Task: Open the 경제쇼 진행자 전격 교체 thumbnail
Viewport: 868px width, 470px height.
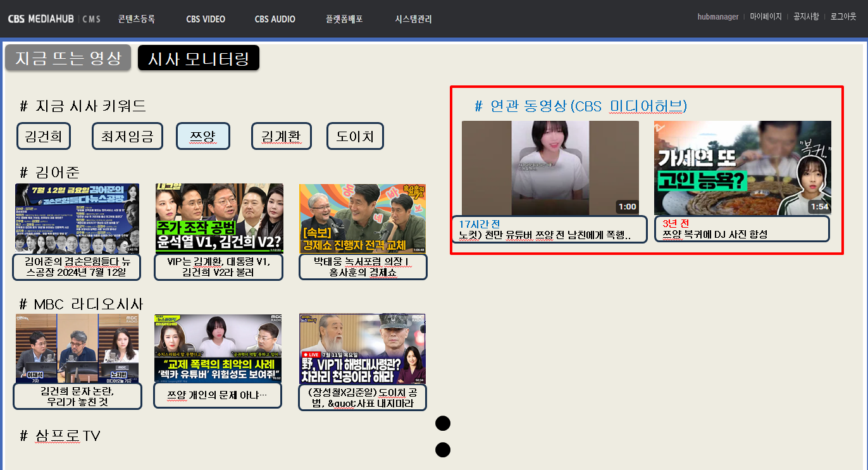Action: [363, 219]
